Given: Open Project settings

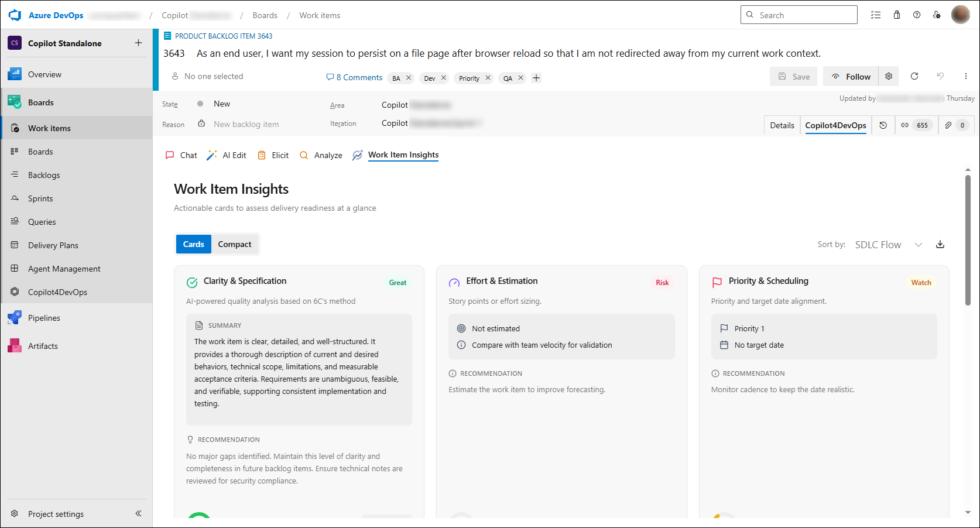Looking at the screenshot, I should pyautogui.click(x=56, y=514).
